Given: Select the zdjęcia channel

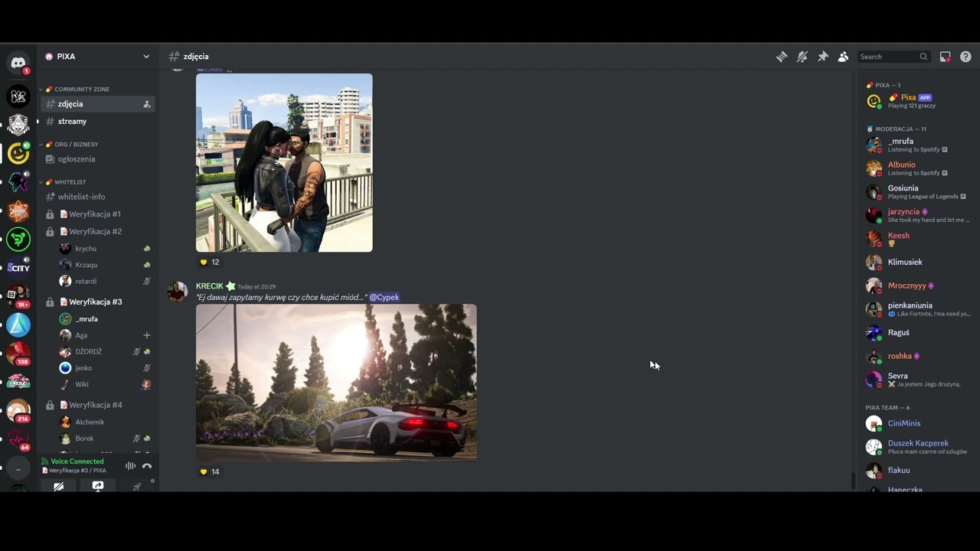Looking at the screenshot, I should 98,104.
